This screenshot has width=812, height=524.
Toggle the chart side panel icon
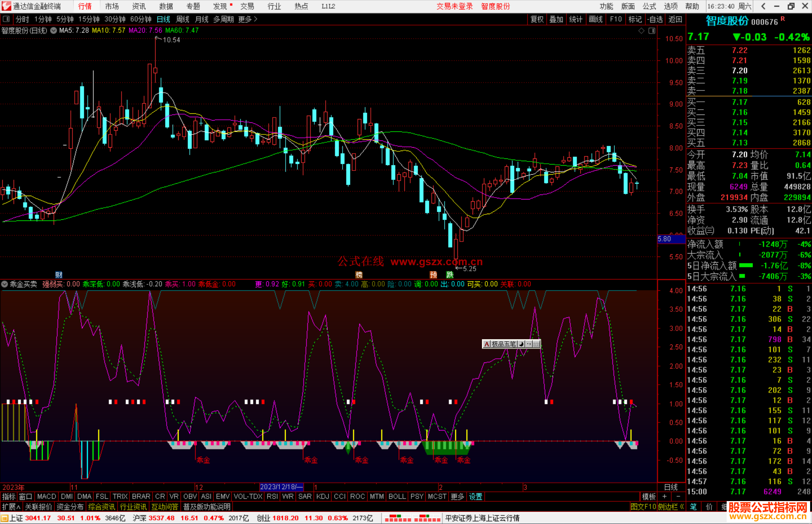pyautogui.click(x=652, y=31)
